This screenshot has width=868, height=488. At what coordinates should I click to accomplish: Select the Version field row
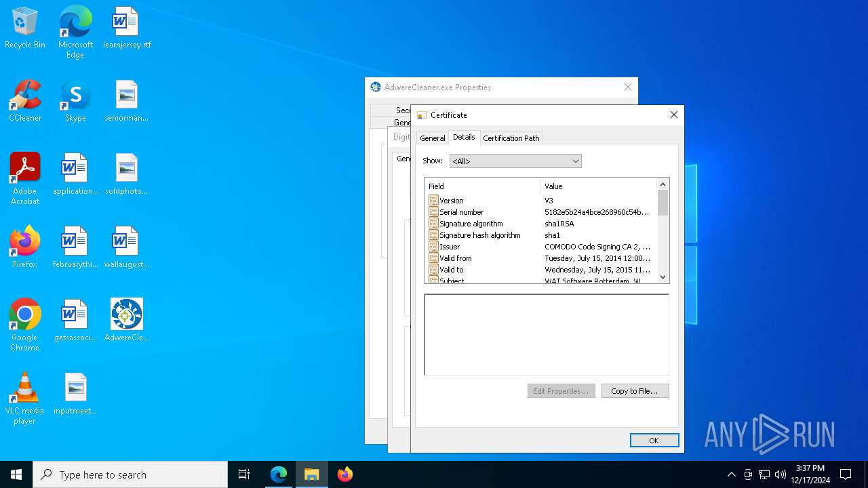tap(542, 201)
